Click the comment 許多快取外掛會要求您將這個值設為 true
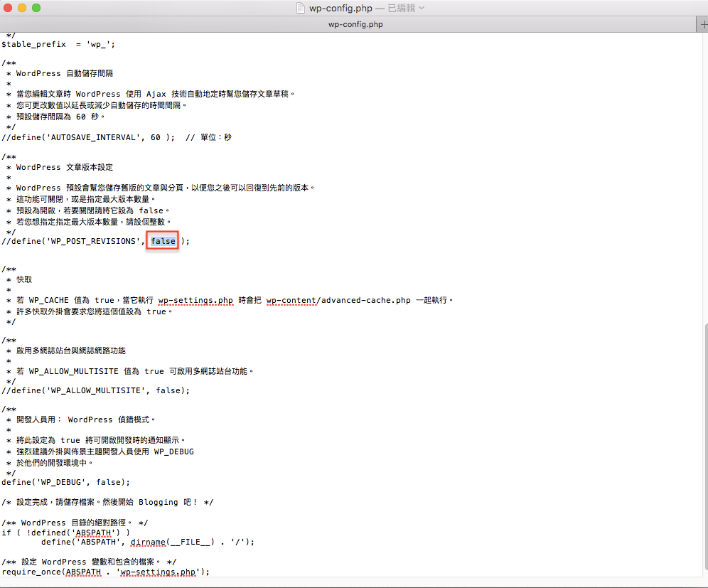 [x=94, y=311]
